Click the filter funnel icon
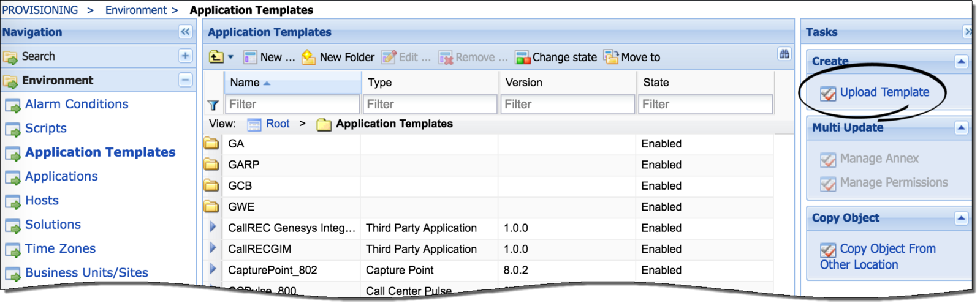980x306 pixels. (213, 105)
